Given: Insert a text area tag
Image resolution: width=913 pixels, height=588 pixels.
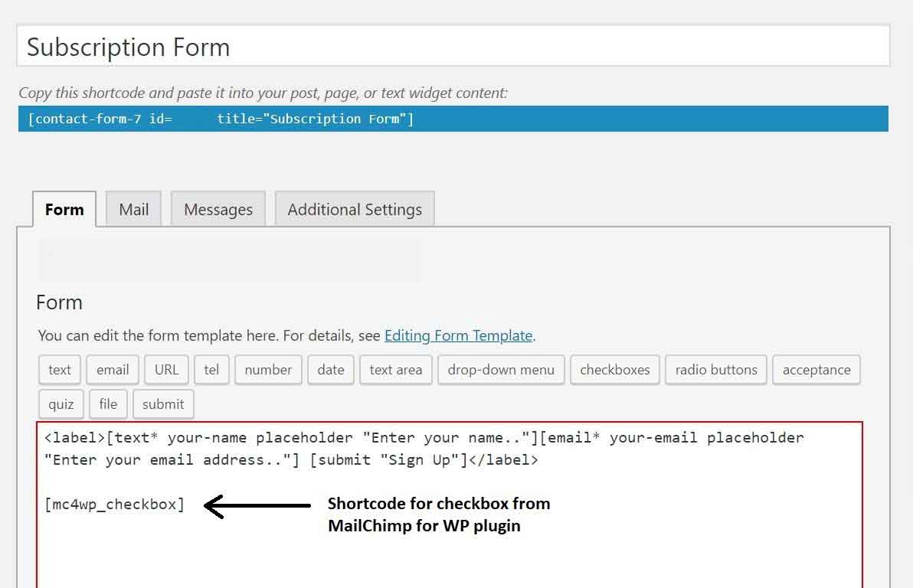Looking at the screenshot, I should [396, 370].
